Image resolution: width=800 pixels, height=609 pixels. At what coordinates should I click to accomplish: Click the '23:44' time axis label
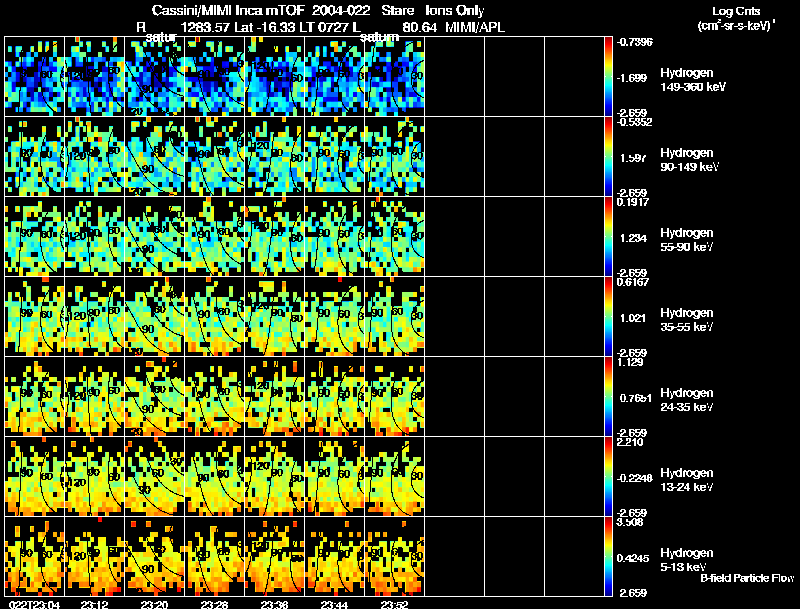tap(334, 605)
